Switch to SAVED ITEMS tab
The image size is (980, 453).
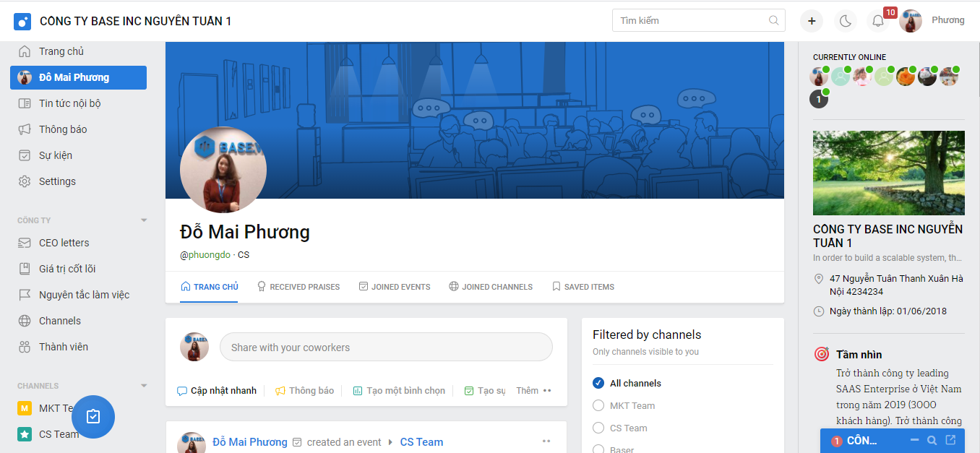tap(583, 287)
